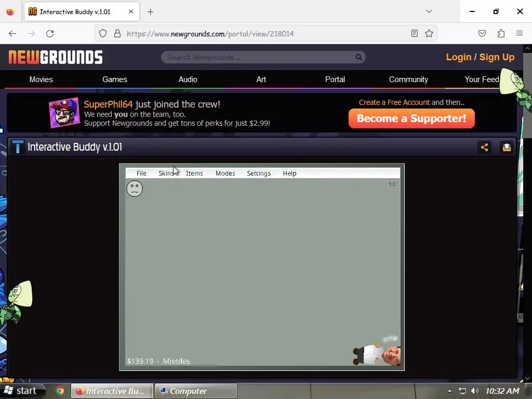Open a new tab with plus icon
The image size is (532, 399).
click(150, 12)
